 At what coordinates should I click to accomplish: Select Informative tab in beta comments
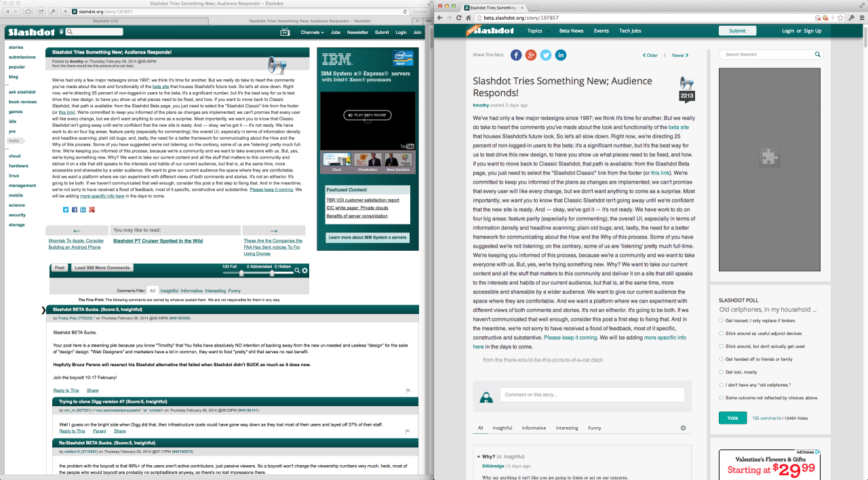point(534,428)
